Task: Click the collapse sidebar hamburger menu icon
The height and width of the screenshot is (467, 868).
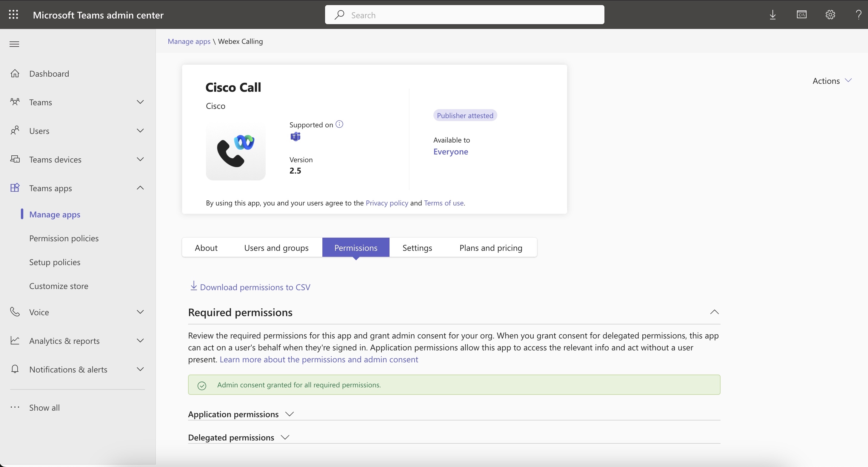Action: (x=14, y=44)
